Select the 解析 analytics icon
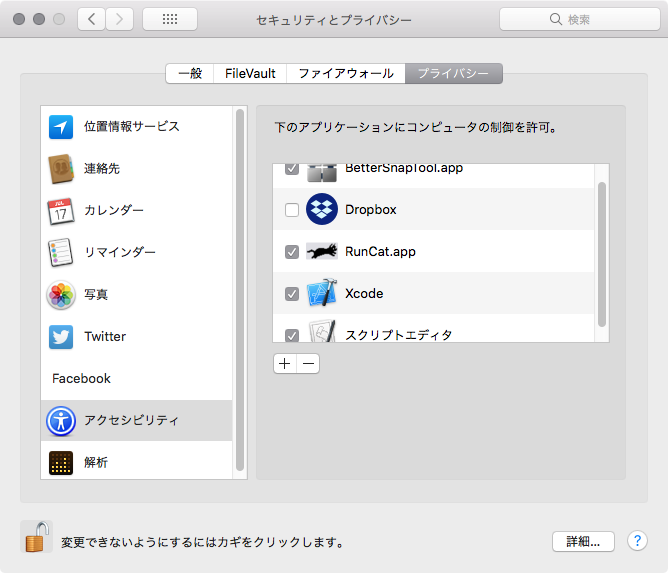The width and height of the screenshot is (668, 573). [x=61, y=463]
